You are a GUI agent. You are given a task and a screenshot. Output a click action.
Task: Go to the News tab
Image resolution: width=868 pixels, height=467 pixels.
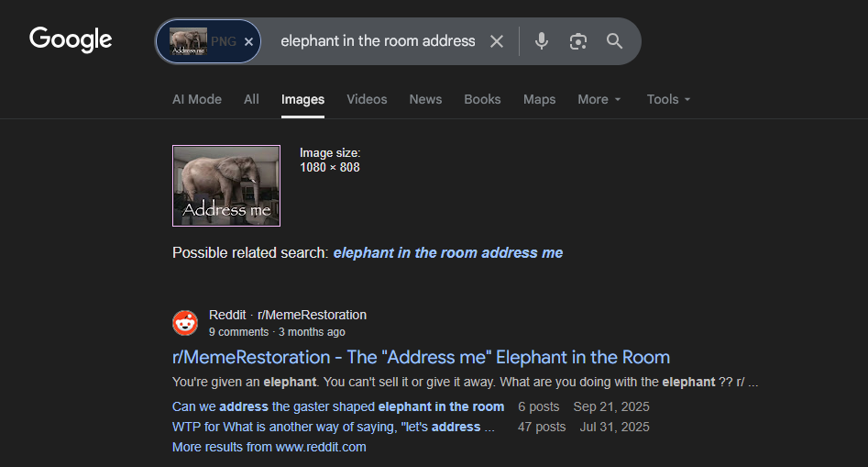[x=425, y=100]
